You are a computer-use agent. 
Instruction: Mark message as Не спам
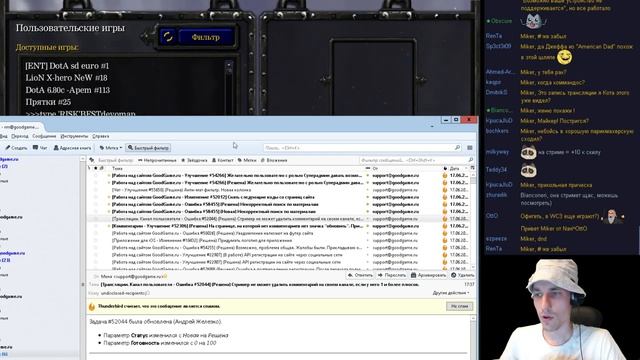click(459, 306)
